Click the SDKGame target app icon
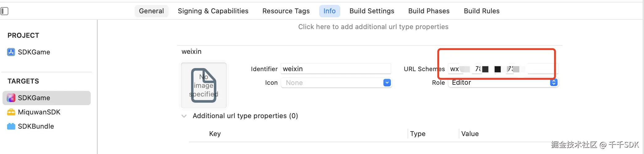 11,98
